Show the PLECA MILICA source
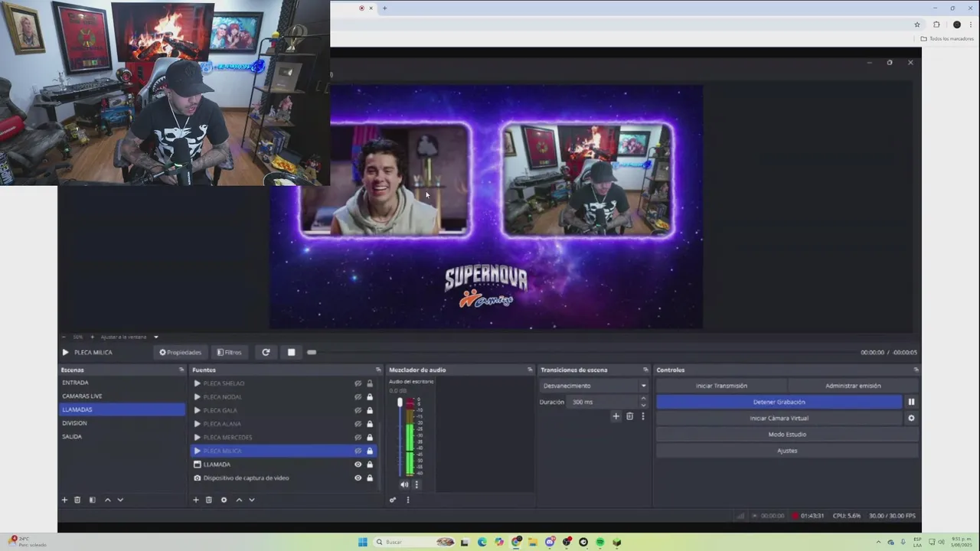Image resolution: width=980 pixels, height=551 pixels. tap(358, 451)
